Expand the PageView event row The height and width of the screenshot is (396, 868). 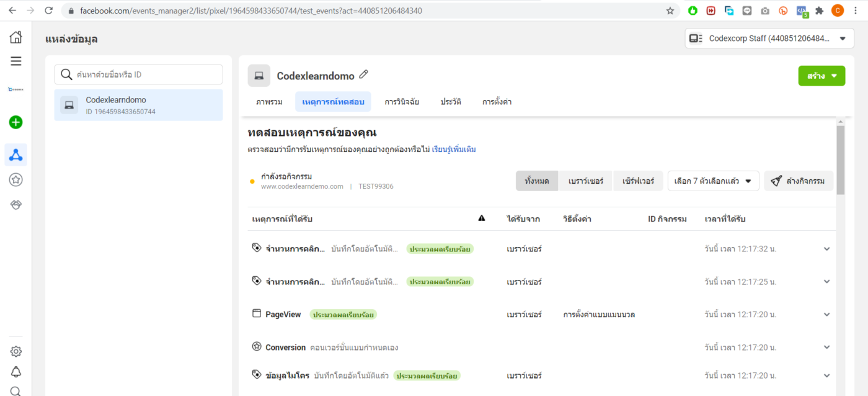click(x=826, y=315)
